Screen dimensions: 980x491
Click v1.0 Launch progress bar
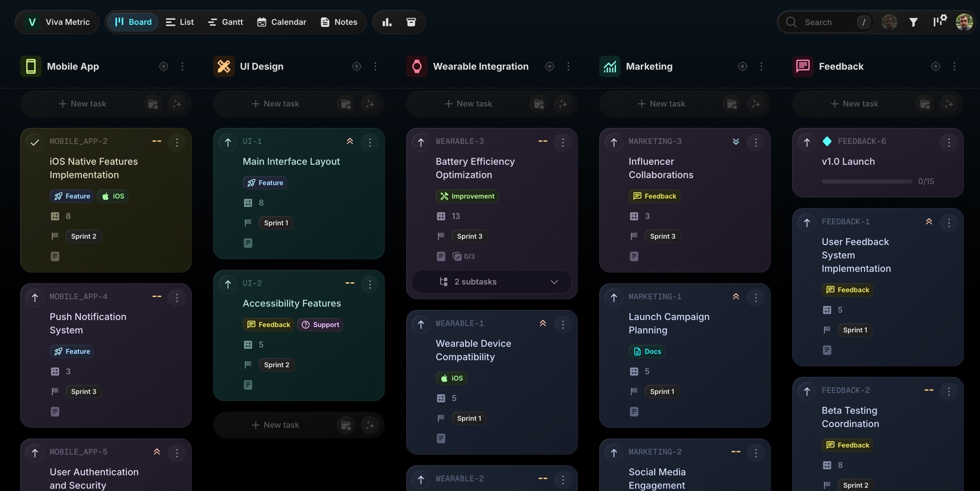867,182
